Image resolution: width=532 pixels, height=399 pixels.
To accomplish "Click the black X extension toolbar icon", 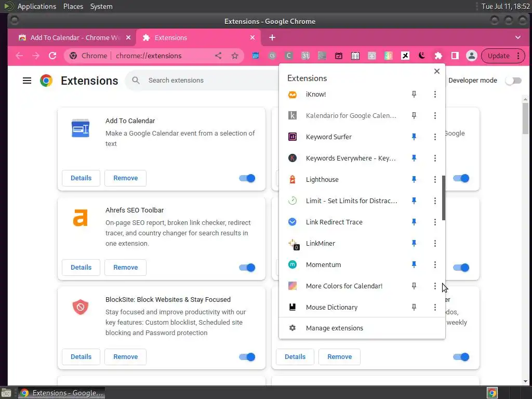I will pos(405,56).
